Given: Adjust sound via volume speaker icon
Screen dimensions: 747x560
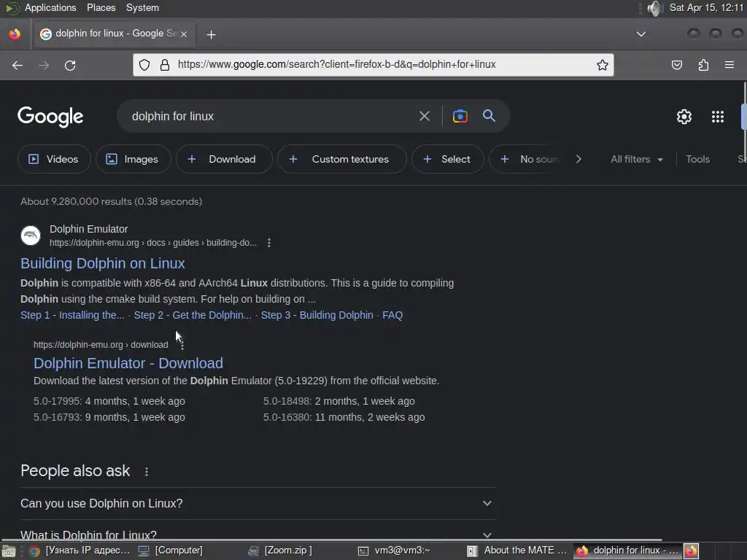Looking at the screenshot, I should coord(655,8).
